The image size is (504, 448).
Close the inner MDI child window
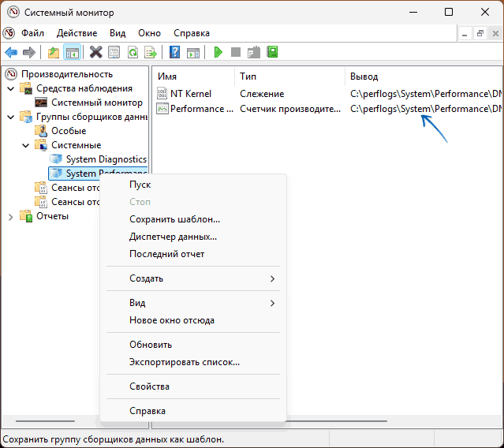click(495, 33)
